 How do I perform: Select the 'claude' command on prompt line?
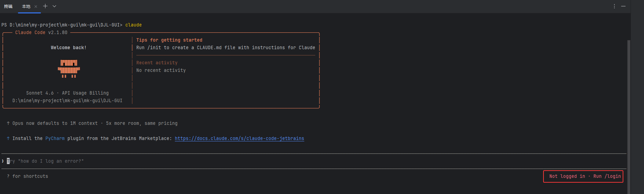click(134, 25)
